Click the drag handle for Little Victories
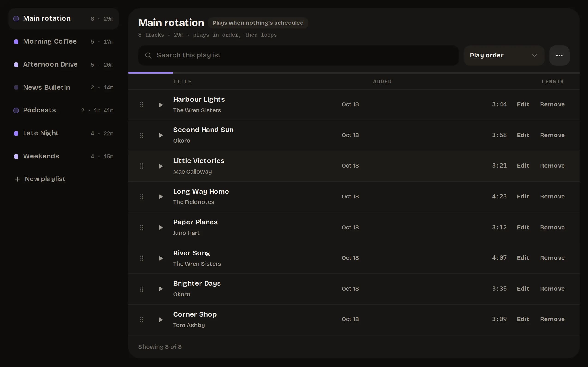 (x=142, y=166)
